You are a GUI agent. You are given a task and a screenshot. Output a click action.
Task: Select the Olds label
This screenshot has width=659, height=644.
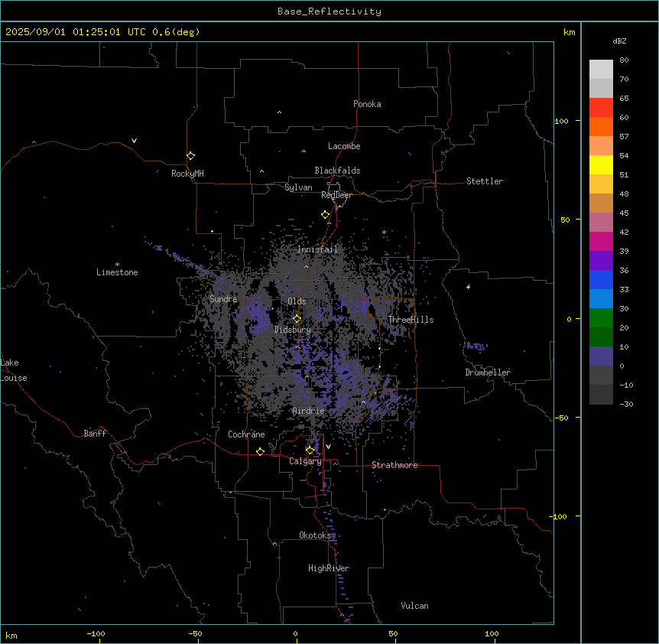[x=297, y=301]
